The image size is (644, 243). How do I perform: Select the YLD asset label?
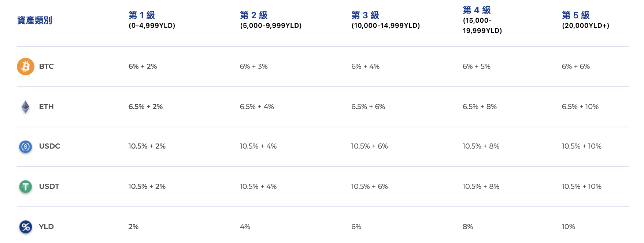click(47, 227)
